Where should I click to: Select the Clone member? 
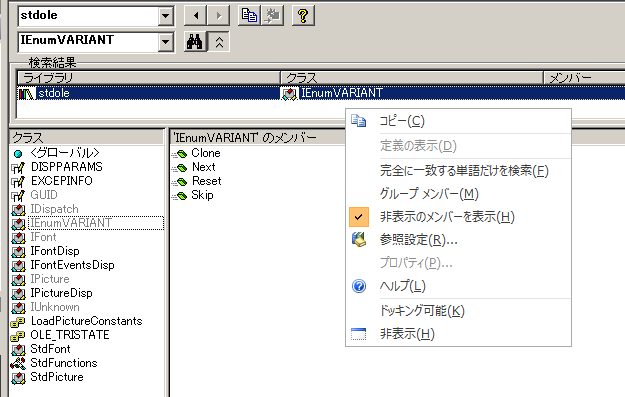pyautogui.click(x=206, y=153)
